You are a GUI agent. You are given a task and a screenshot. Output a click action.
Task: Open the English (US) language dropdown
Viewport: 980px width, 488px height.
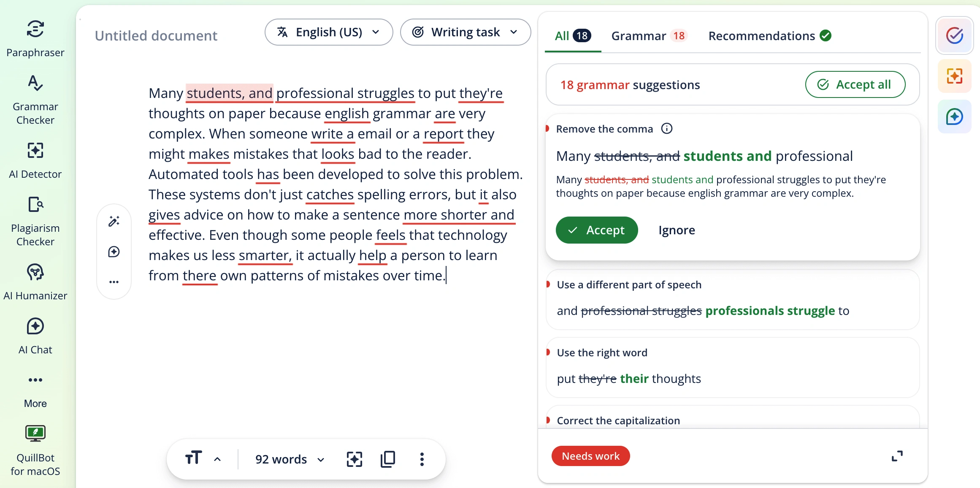[328, 32]
